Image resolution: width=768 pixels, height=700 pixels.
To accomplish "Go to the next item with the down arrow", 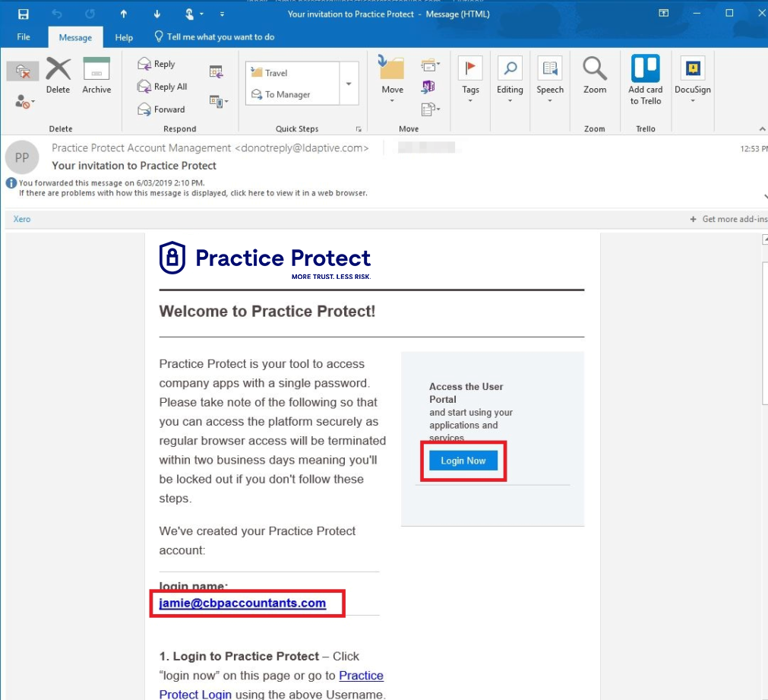I will point(156,14).
